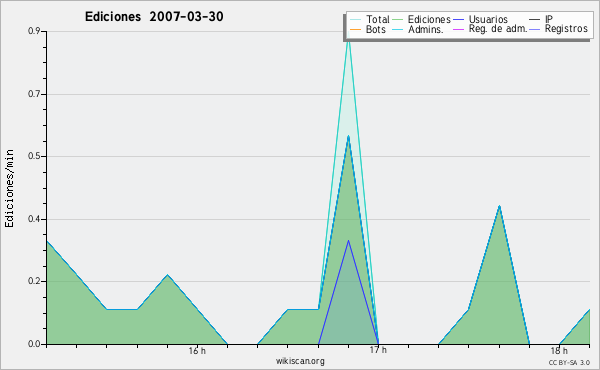Viewport: 600px width, 370px height.
Task: Click the 0.4 y-axis label
Action: 34,219
